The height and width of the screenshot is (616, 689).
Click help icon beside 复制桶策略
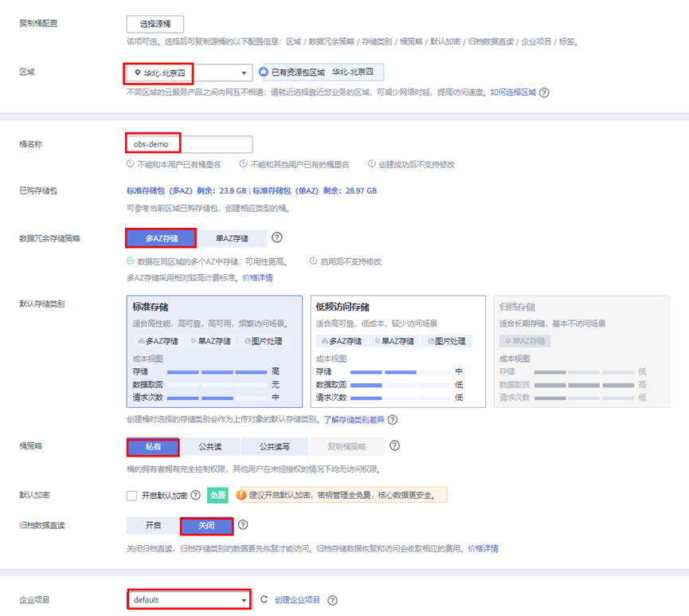pos(394,445)
